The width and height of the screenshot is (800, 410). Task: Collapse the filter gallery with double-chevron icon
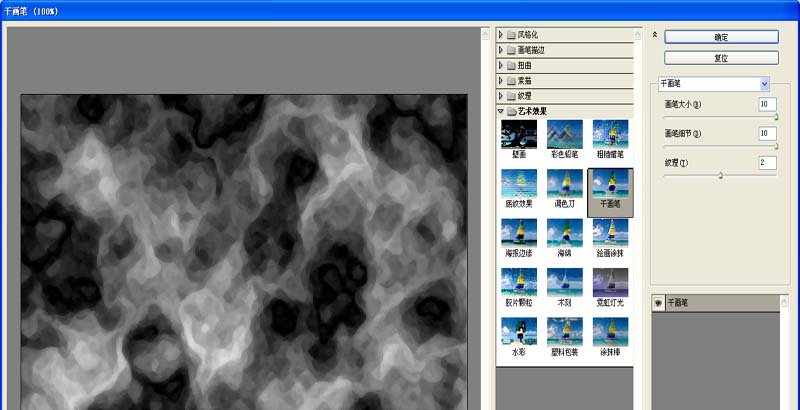click(655, 35)
